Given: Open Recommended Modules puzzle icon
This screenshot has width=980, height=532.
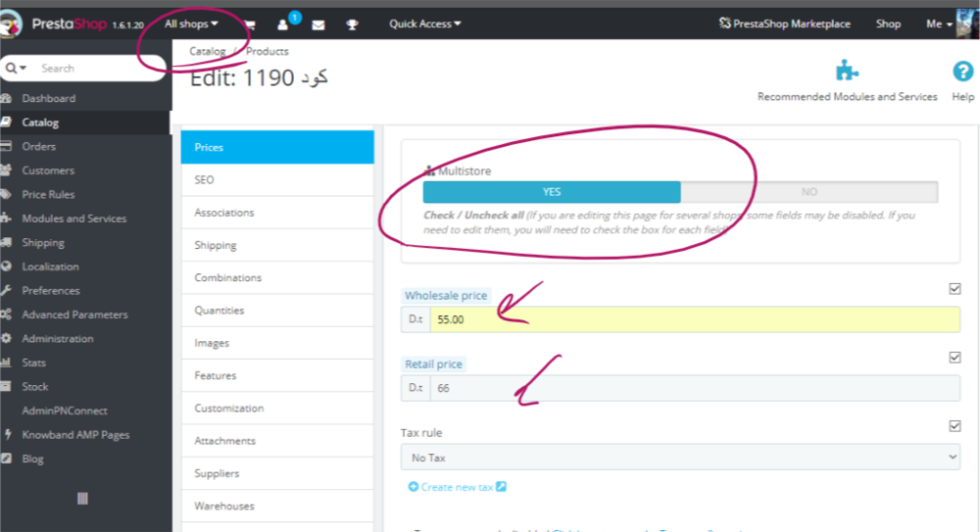Looking at the screenshot, I should [x=847, y=71].
